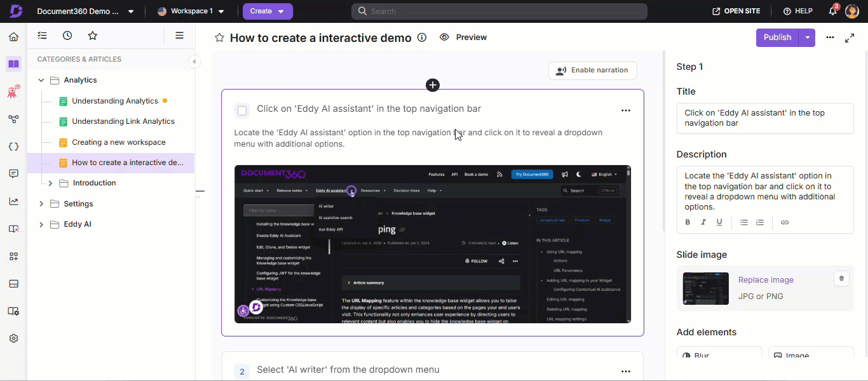Screen dimensions: 868x381
Task: Expand the Eddy AI category
Action: click(41, 224)
